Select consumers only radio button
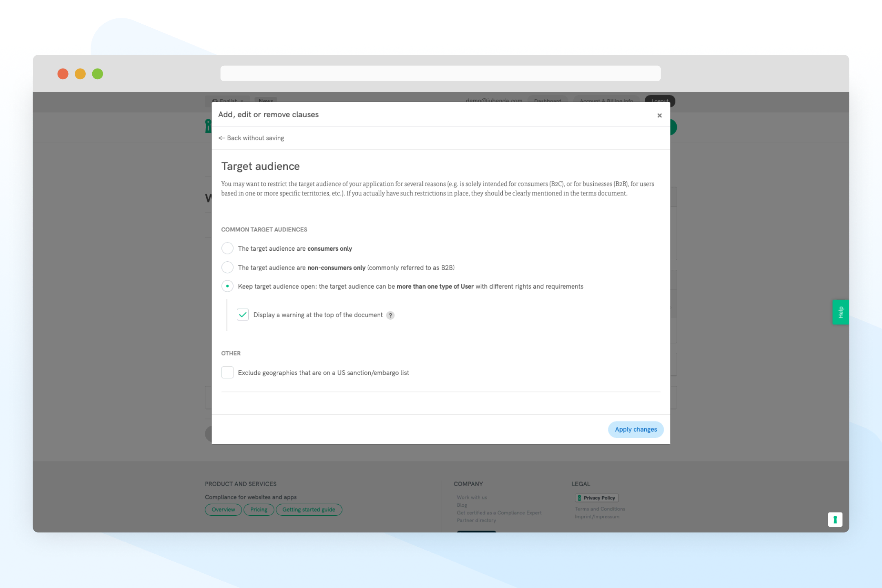882x588 pixels. pos(228,248)
